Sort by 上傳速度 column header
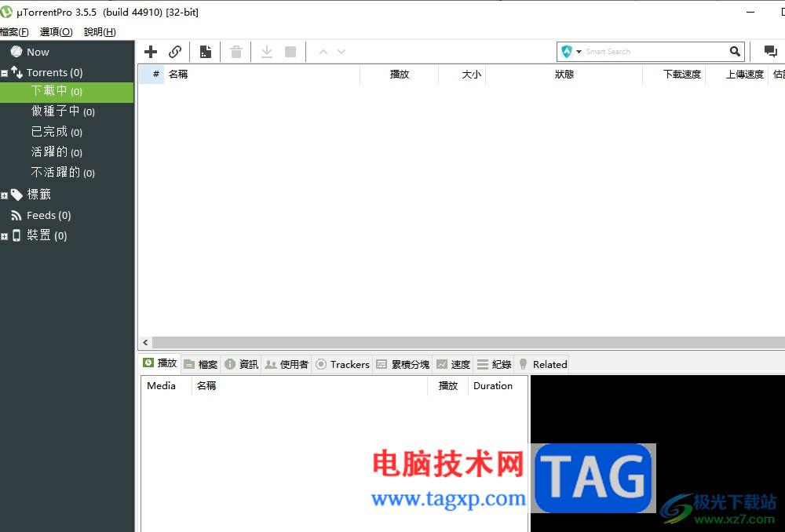This screenshot has width=785, height=532. click(x=737, y=74)
